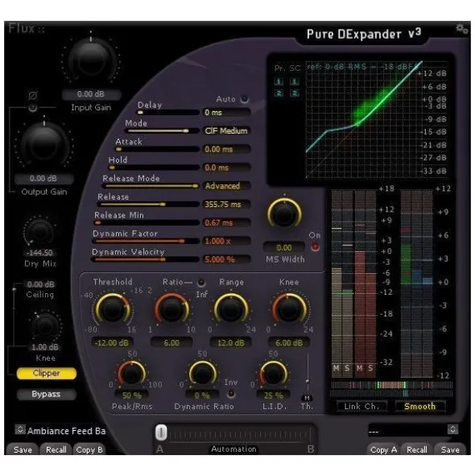Open preset B selector arrows
Screen dimensions: 475x476
click(x=452, y=429)
